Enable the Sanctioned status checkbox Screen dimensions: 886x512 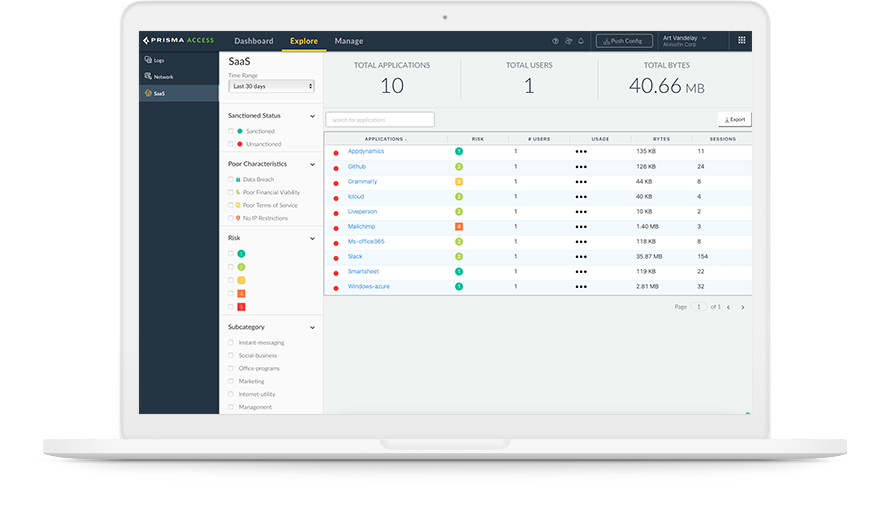pos(231,131)
